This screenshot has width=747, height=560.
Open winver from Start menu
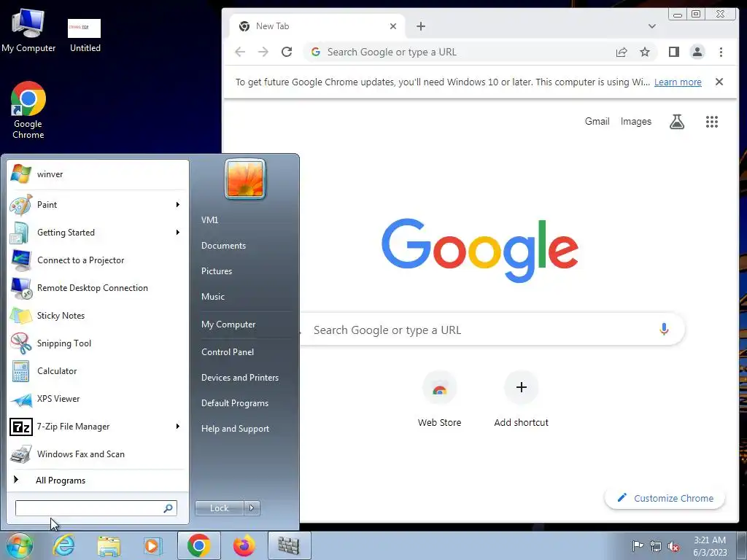pyautogui.click(x=98, y=174)
